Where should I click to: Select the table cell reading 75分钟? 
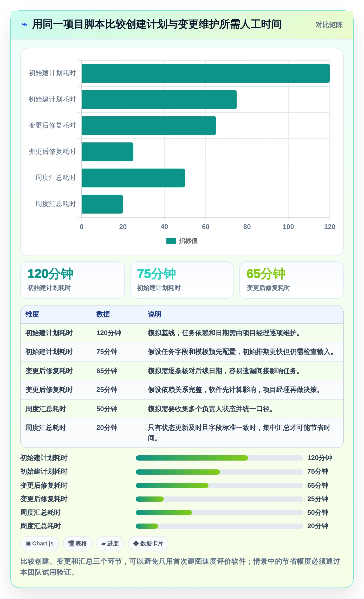point(107,352)
